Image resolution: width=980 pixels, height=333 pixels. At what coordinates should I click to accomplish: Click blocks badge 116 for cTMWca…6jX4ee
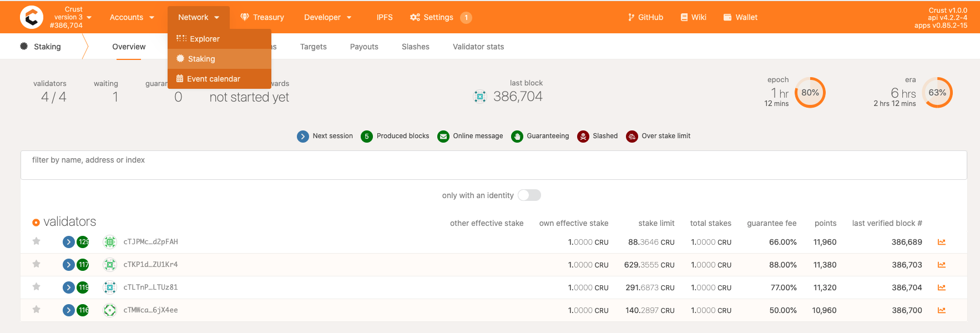click(83, 310)
